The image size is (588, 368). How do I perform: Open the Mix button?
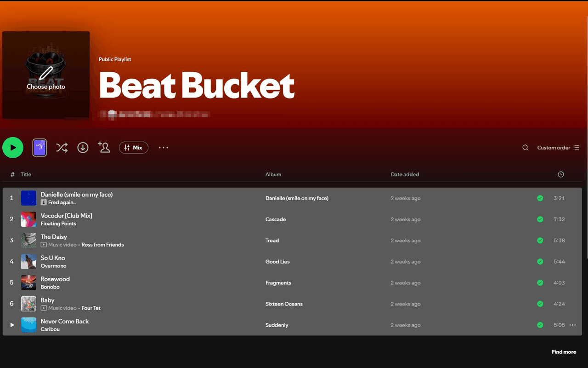(134, 148)
